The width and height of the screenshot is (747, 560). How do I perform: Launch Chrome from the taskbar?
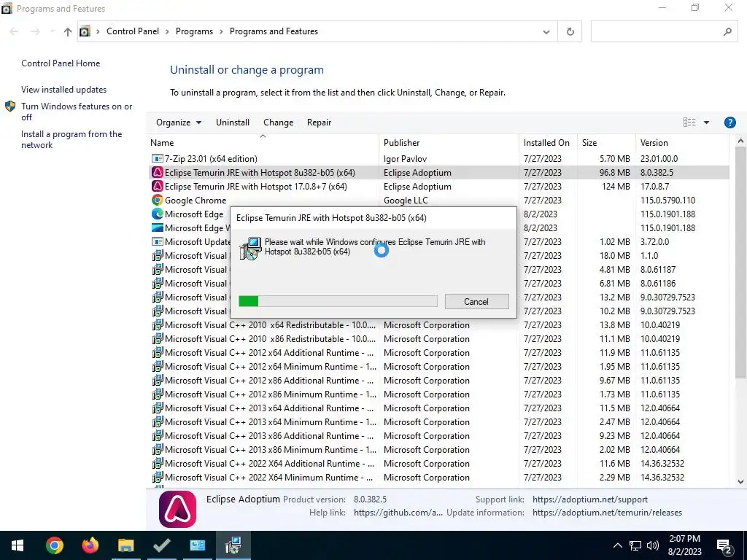(54, 545)
